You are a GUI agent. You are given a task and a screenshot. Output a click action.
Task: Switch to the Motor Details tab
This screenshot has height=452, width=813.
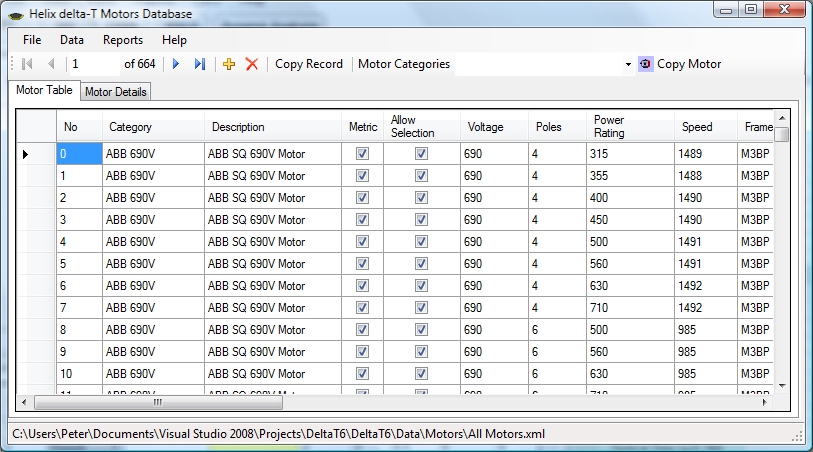coord(116,92)
